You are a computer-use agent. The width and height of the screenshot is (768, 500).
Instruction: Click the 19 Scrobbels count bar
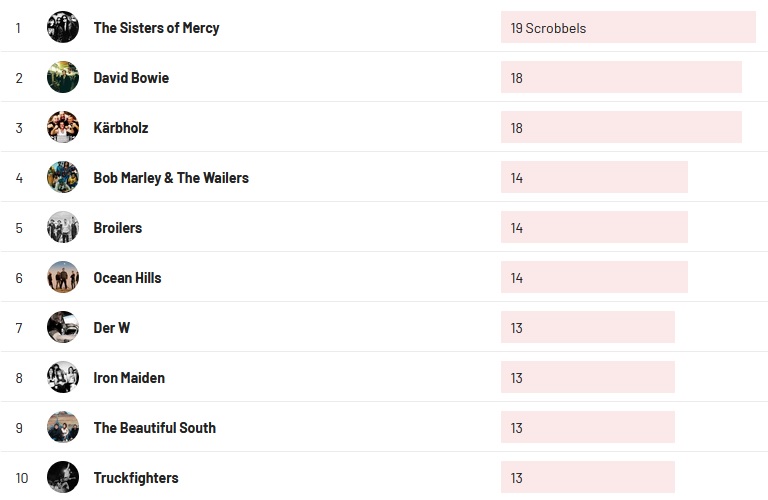pyautogui.click(x=628, y=28)
